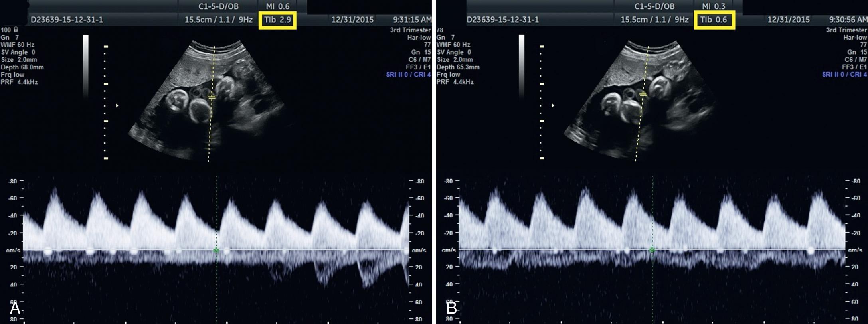
Task: Click the C1-5-D/OB probe label in panel B
Action: point(654,6)
